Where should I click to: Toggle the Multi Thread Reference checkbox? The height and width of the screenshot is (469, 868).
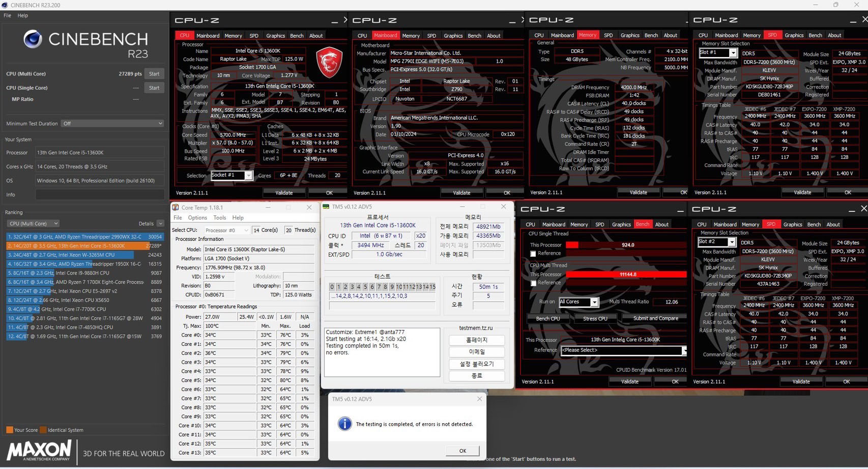533,283
